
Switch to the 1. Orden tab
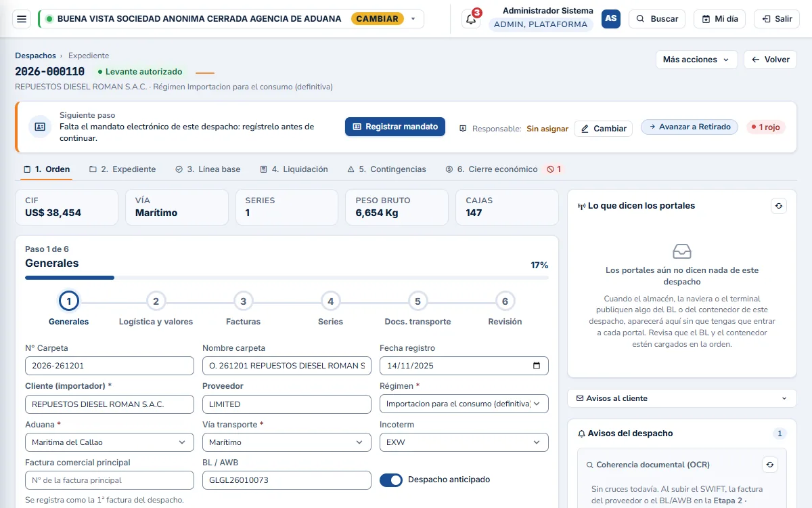(47, 169)
